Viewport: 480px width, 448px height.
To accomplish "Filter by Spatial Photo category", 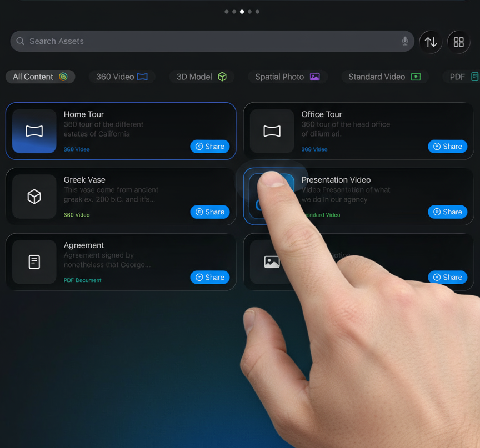I will click(287, 77).
